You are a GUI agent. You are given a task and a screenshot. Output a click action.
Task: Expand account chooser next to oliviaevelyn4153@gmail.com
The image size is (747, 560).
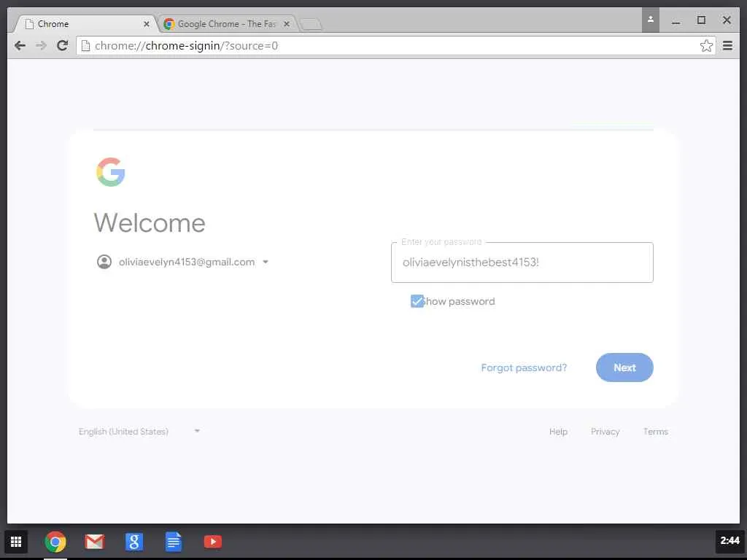pyautogui.click(x=266, y=262)
